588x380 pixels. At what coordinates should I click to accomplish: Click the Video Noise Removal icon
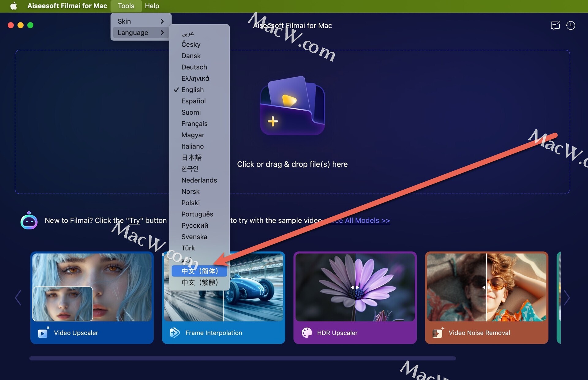[x=438, y=332]
